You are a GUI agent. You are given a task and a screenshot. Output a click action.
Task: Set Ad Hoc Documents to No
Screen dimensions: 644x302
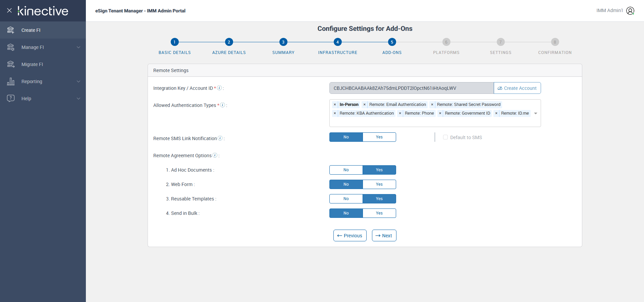346,170
